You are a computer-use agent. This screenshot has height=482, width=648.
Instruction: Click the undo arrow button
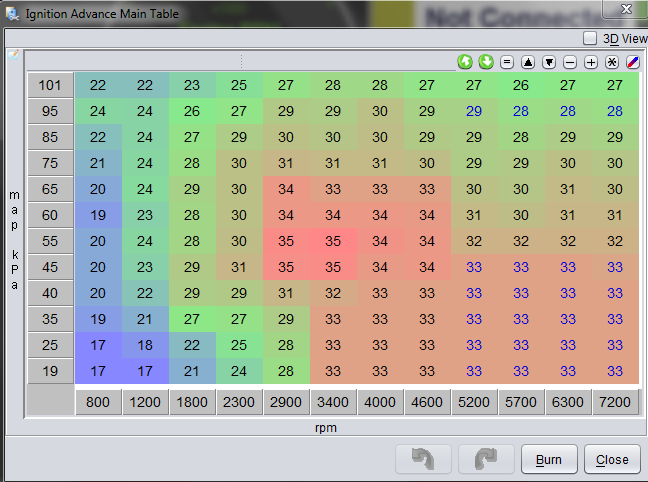pyautogui.click(x=423, y=459)
